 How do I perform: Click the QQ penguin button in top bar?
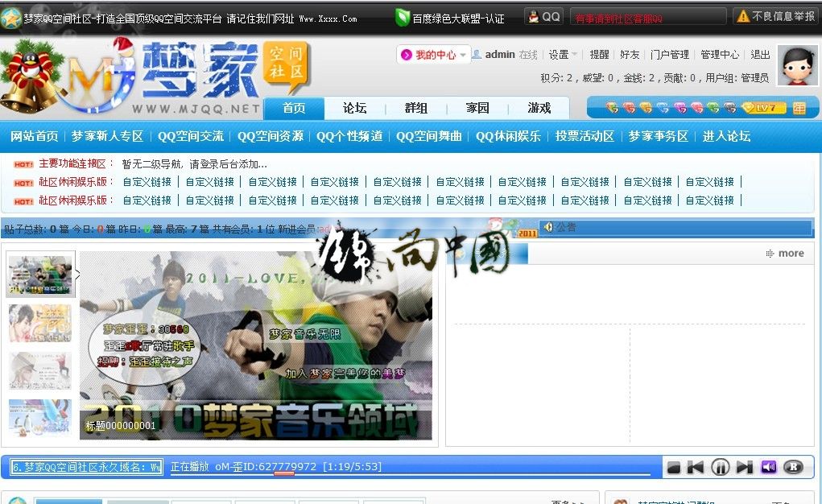tap(544, 17)
